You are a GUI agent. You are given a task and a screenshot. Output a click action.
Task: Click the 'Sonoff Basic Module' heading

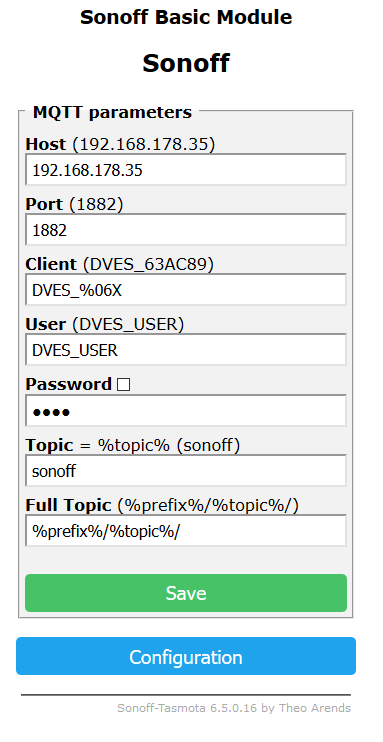tap(186, 18)
